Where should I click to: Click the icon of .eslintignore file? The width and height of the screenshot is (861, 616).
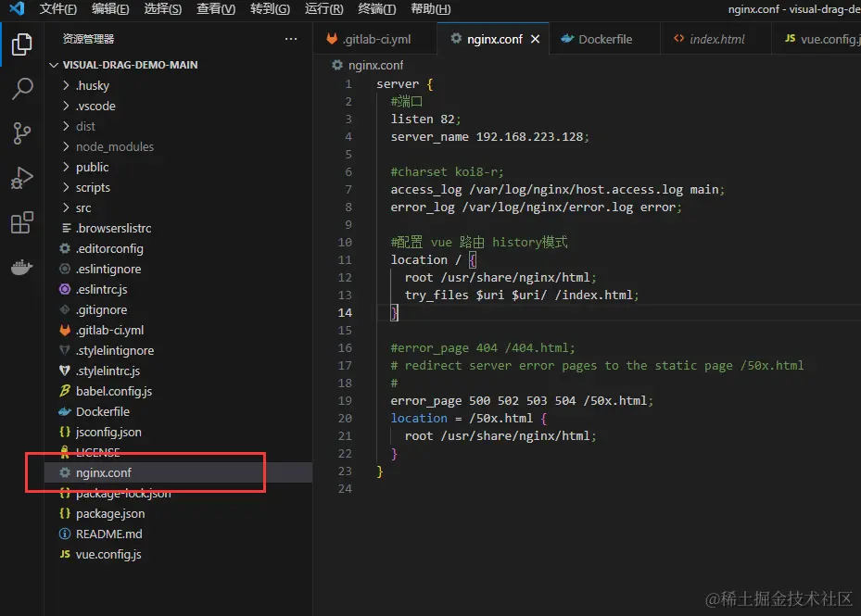[x=65, y=269]
